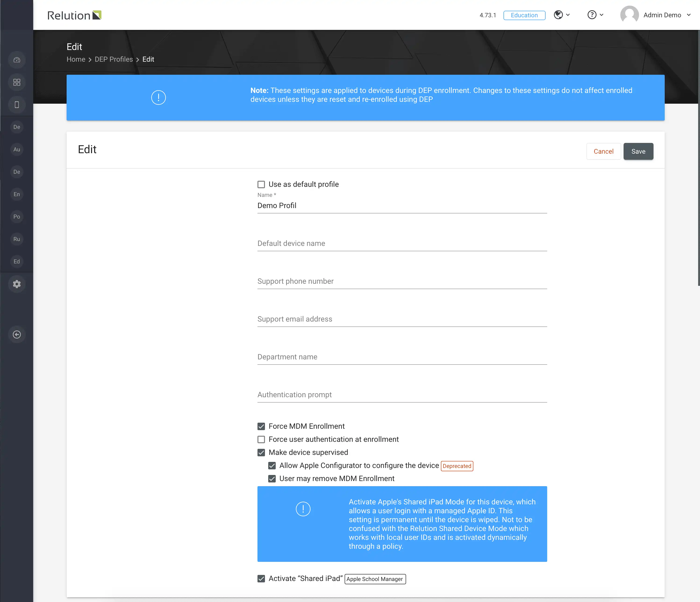Open the language globe dropdown
The height and width of the screenshot is (602, 700).
(x=562, y=15)
